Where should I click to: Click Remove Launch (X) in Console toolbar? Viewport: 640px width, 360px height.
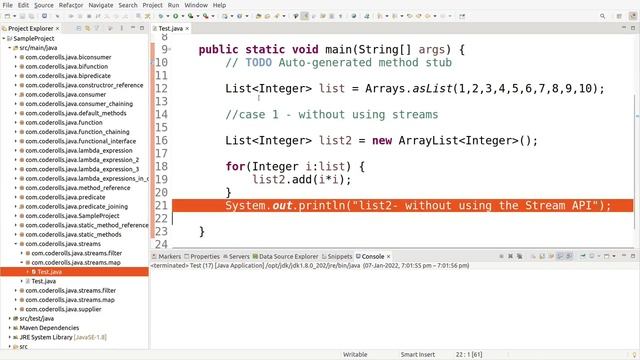pos(510,256)
